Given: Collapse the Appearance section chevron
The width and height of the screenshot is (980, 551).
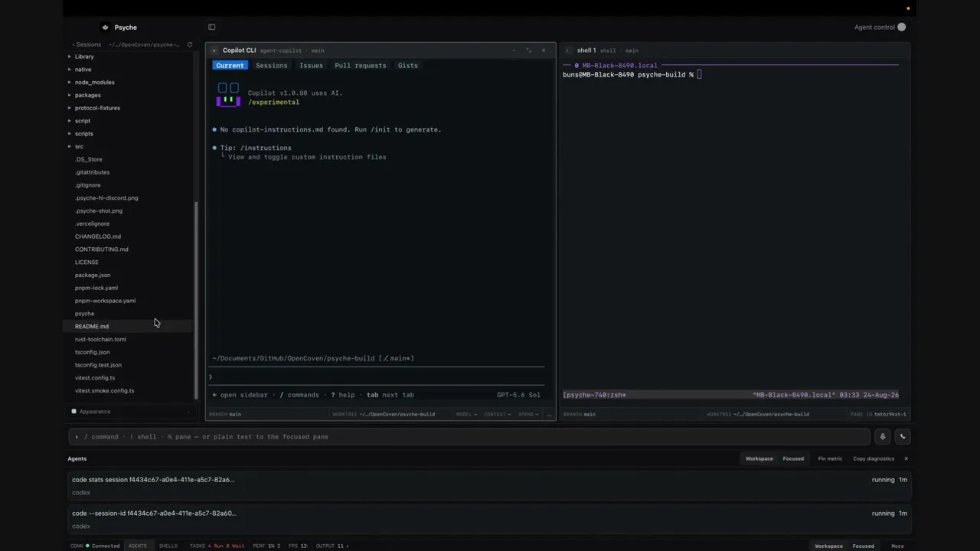Looking at the screenshot, I should click(188, 412).
